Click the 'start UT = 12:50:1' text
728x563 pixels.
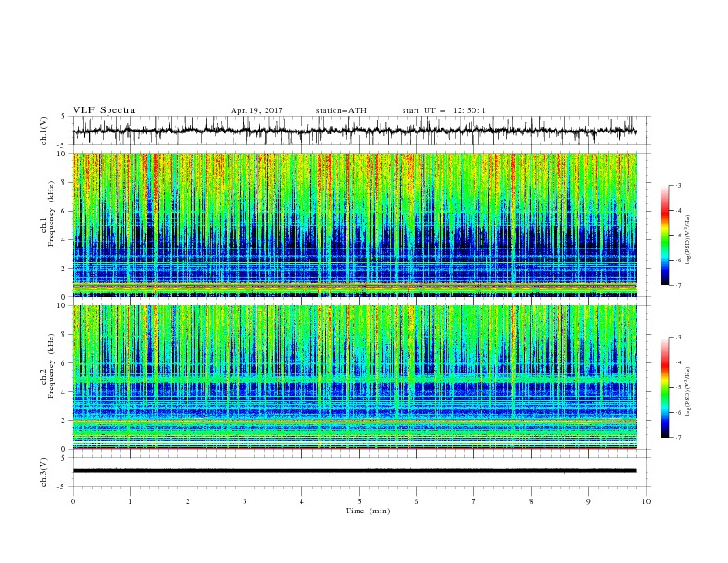[x=444, y=110]
